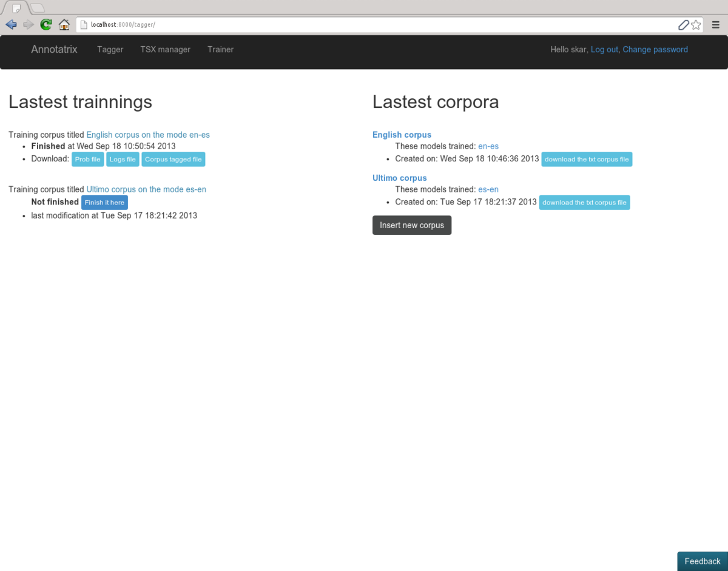Click Finish it here for unfinished training

coord(104,202)
